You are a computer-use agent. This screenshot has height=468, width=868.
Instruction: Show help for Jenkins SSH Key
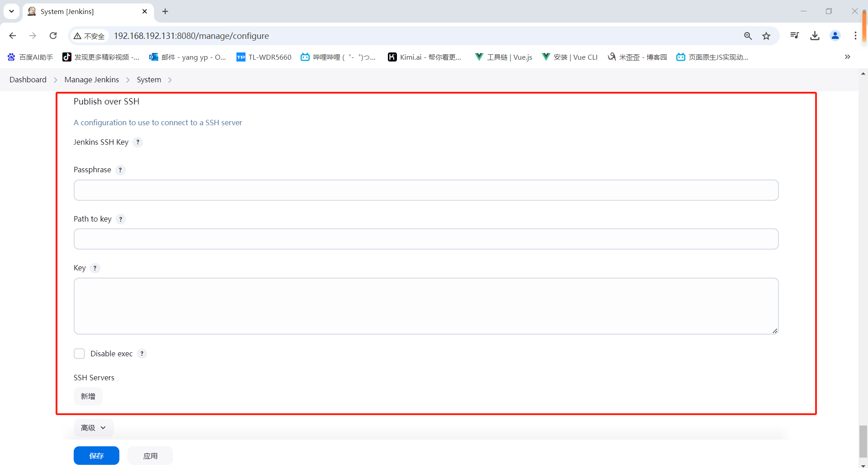pos(138,142)
